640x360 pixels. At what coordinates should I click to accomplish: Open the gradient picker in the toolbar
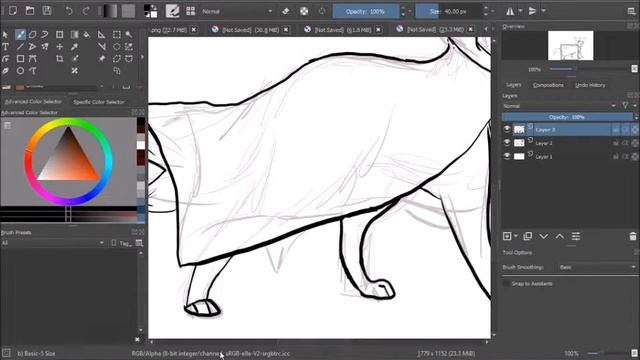coord(110,11)
